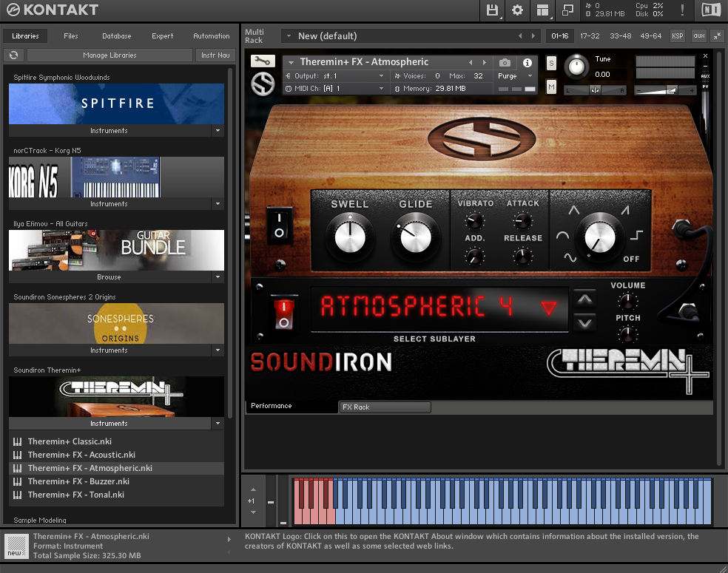Image resolution: width=728 pixels, height=573 pixels.
Task: Show PV peak value toggle
Action: click(705, 87)
